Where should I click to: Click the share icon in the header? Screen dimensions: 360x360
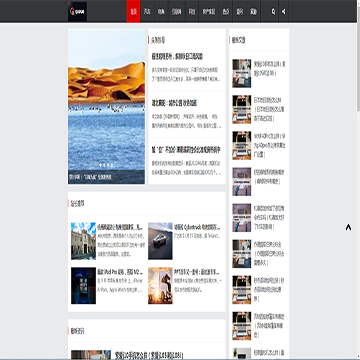point(283,11)
